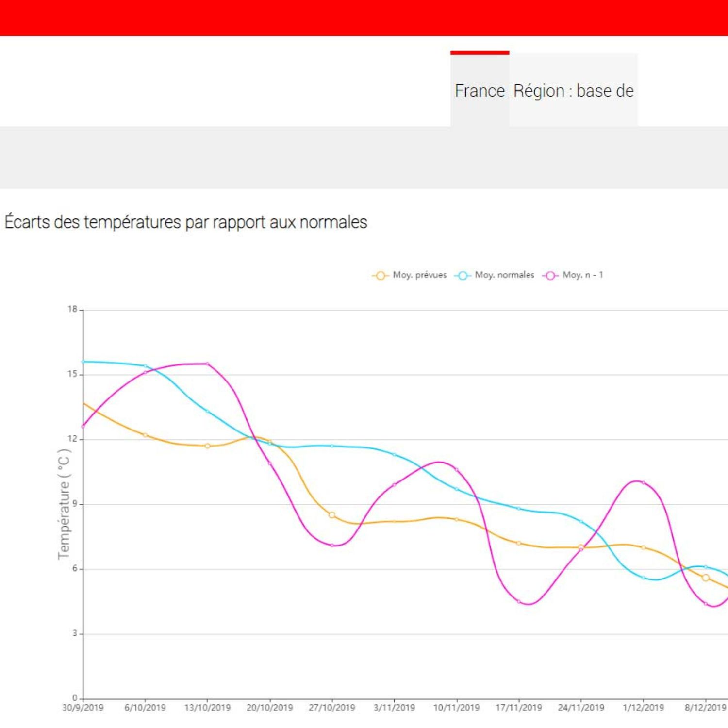Click the magenta data point at 10/11/2019

pos(457,469)
